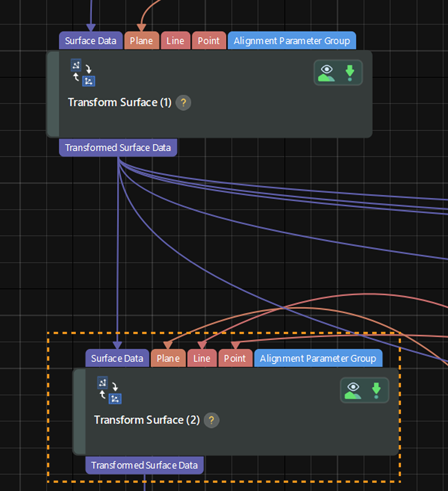Click the green download arrow on Transform Surface (2)

(x=376, y=389)
